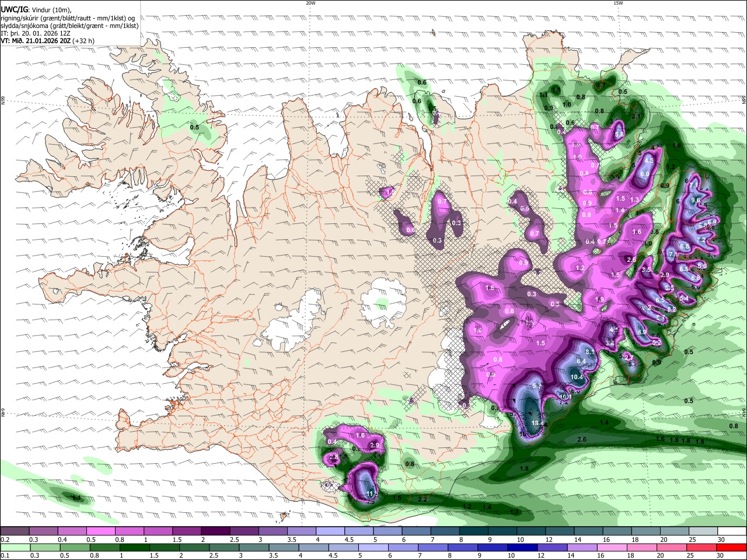
Task: Select the dark green swatch at 1 in the lower scale
Action: (x=134, y=548)
